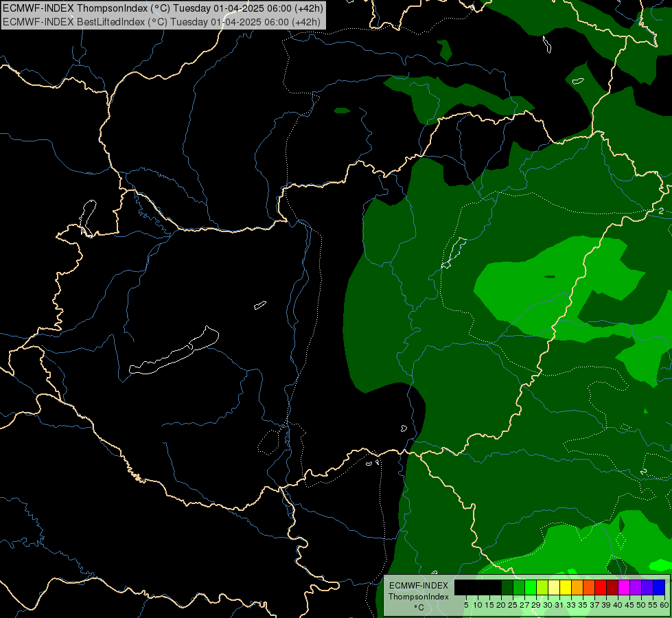
Task: Click the legend tick value 55
Action: coord(653,605)
